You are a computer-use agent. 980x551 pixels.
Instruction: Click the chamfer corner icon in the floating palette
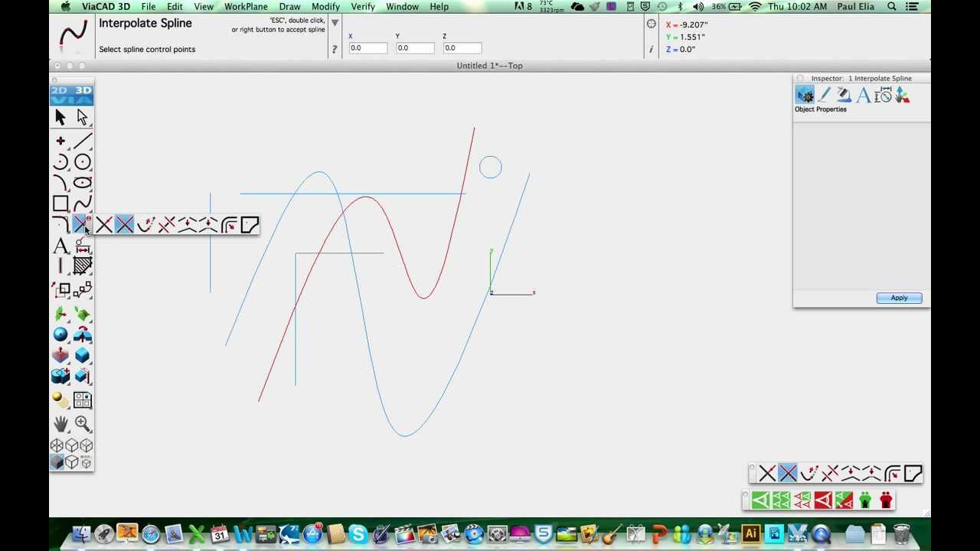tap(913, 474)
